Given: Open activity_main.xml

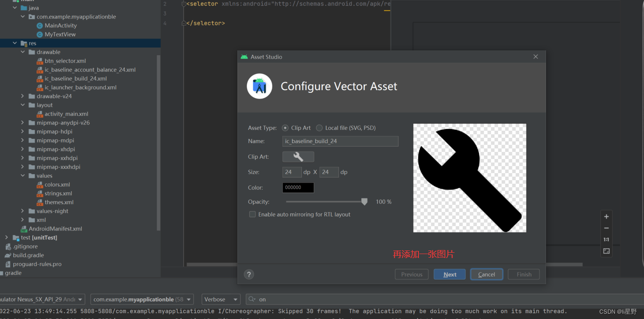Looking at the screenshot, I should coord(66,114).
